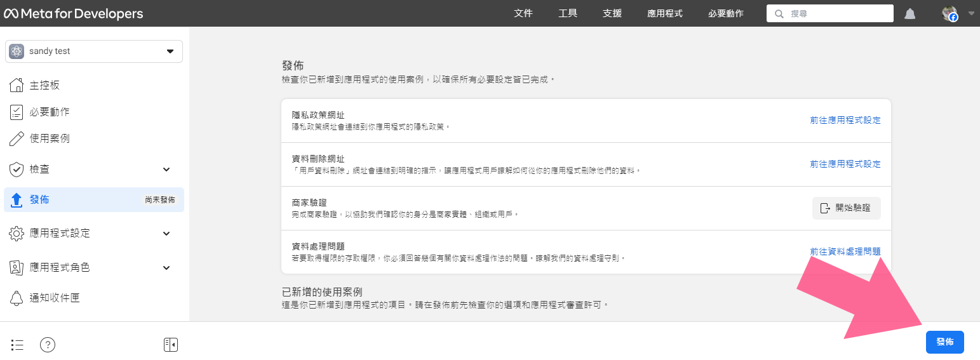The width and height of the screenshot is (980, 360).
Task: Click the Meta for Developers logo
Action: [x=74, y=13]
